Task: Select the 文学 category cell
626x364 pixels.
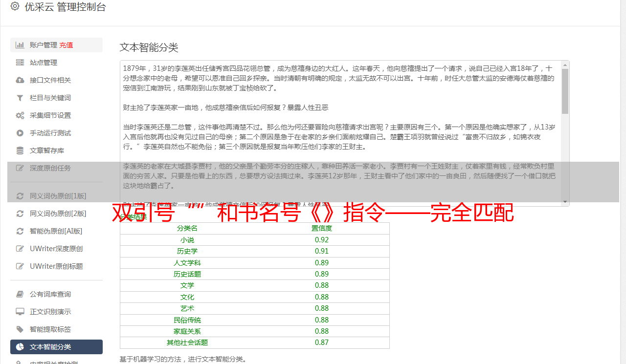Action: click(187, 285)
